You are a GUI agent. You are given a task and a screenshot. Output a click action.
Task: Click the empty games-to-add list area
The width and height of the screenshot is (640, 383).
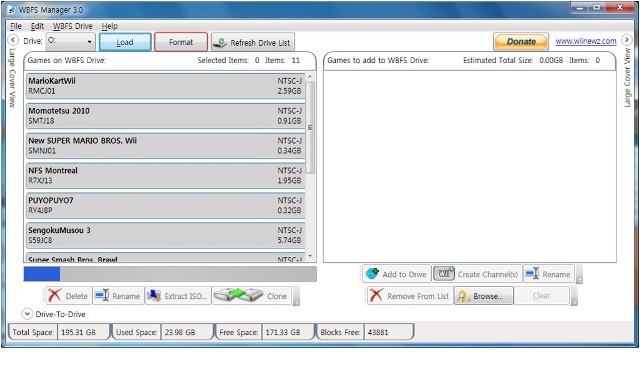click(469, 166)
